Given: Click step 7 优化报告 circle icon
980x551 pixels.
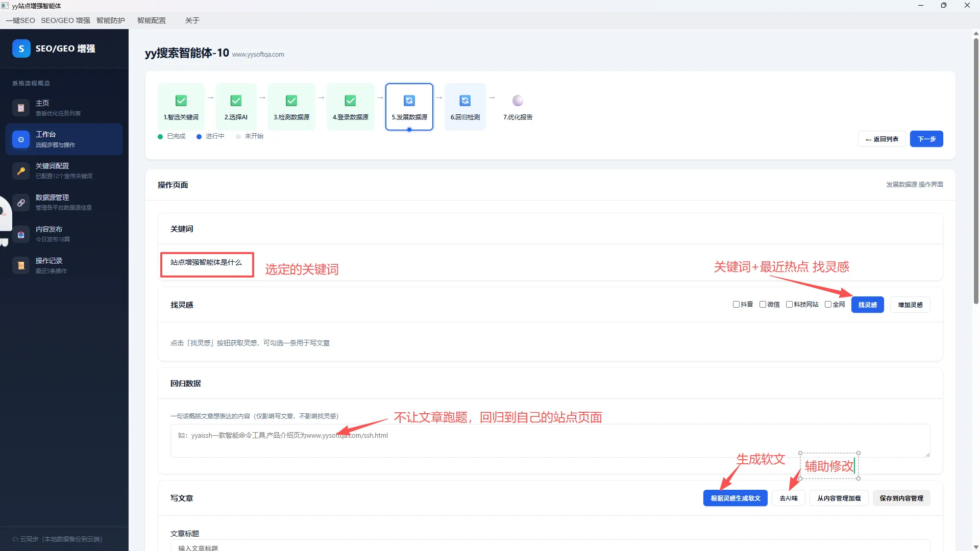Looking at the screenshot, I should pyautogui.click(x=518, y=101).
